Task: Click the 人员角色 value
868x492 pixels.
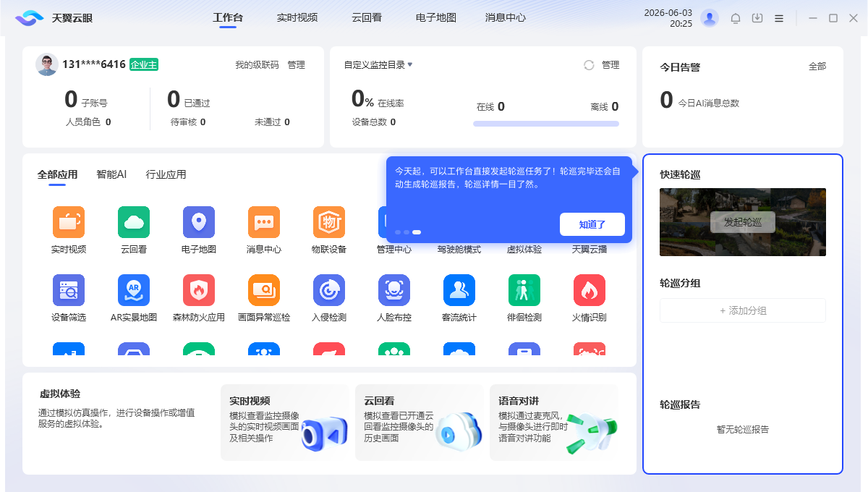Action: 109,122
